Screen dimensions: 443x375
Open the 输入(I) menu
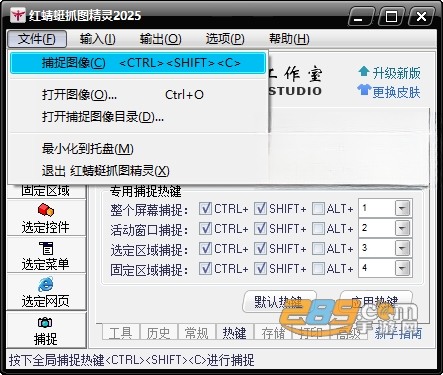pos(98,39)
